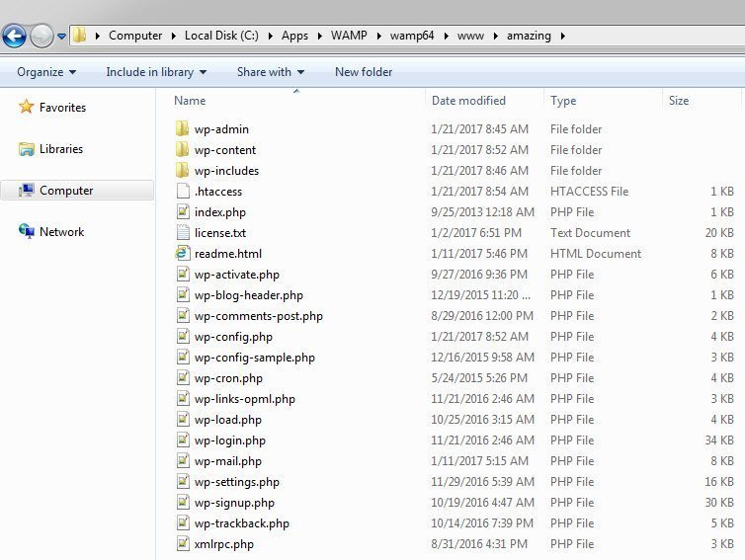Click the Network icon in sidebar
Screen dimensions: 745x560
pyautogui.click(x=26, y=231)
